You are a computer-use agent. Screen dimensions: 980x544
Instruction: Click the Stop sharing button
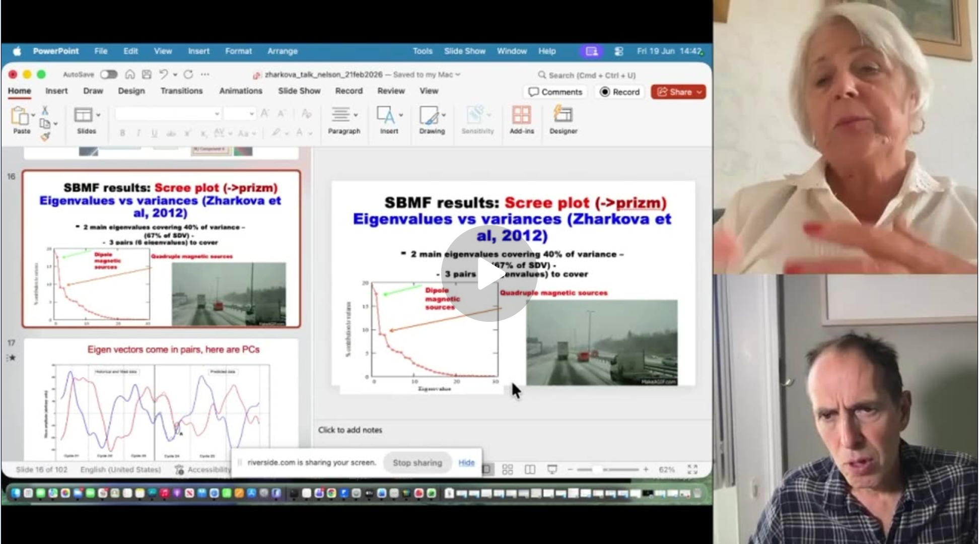(417, 462)
